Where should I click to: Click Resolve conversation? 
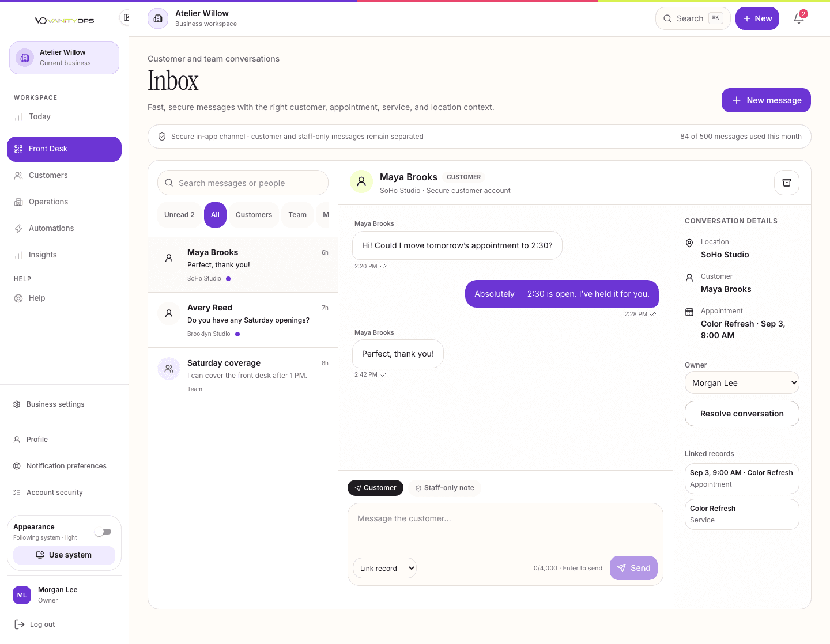[x=742, y=414]
